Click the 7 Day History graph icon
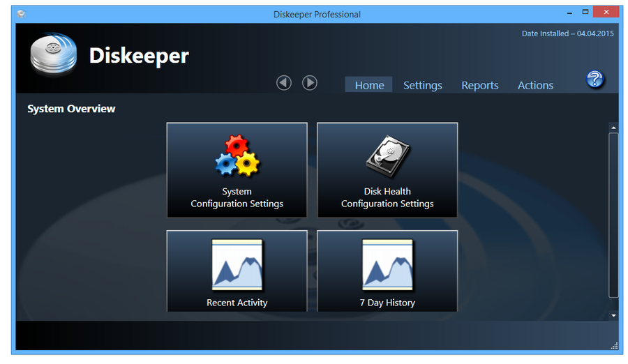 (x=387, y=265)
